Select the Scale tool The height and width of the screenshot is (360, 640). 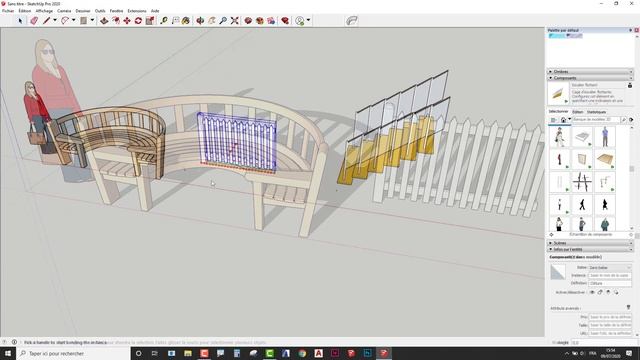[x=150, y=21]
